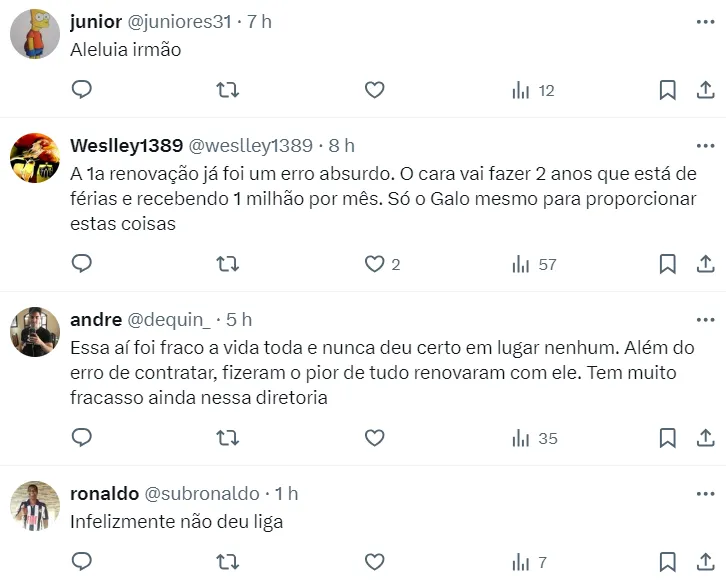Open ronaldo's profile picture

click(35, 506)
